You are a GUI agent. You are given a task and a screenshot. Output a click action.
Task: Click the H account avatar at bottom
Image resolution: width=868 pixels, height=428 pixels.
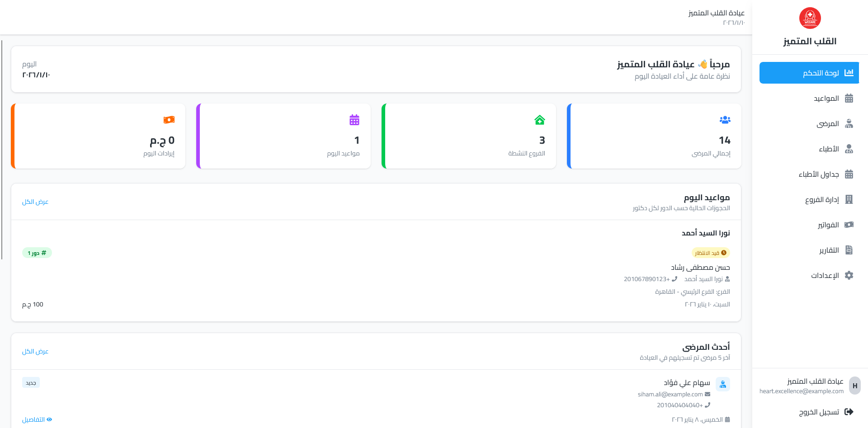pyautogui.click(x=855, y=386)
